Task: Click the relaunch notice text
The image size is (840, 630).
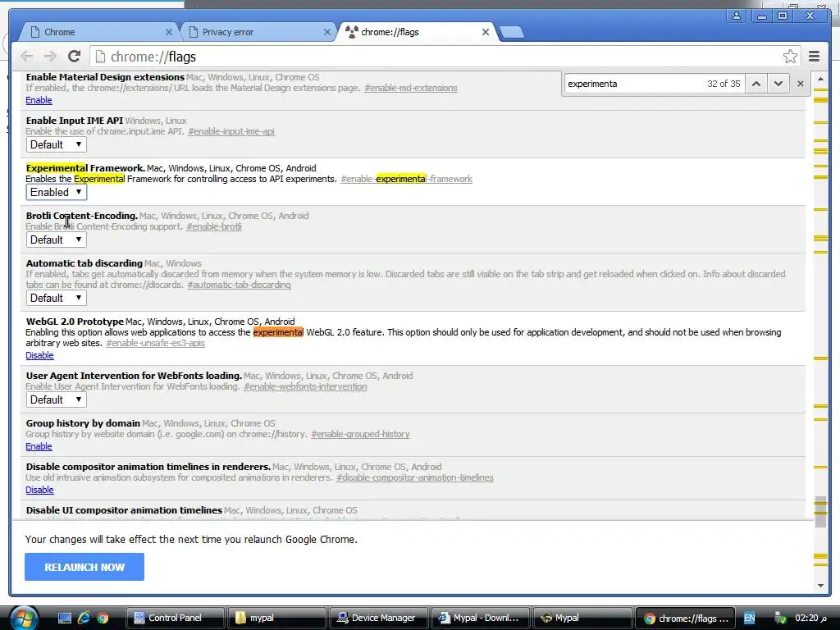Action: coord(191,540)
